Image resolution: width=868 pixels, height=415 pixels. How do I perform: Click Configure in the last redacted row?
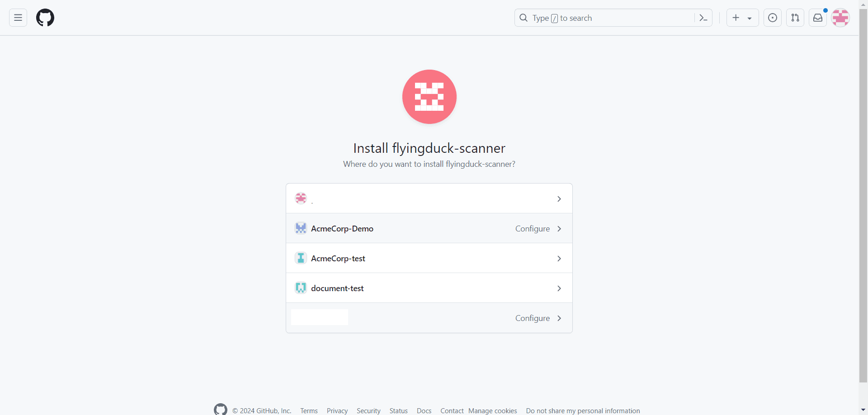point(533,318)
